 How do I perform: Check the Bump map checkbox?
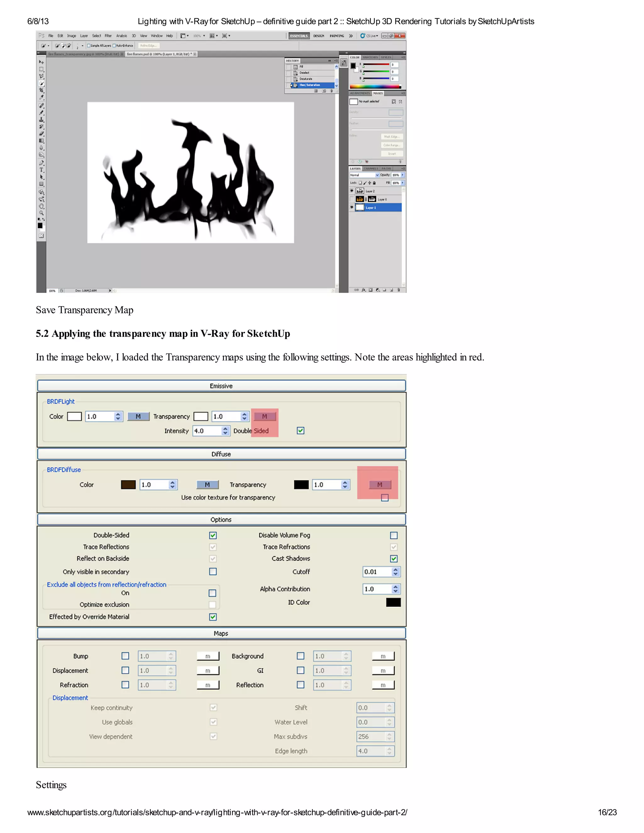click(x=125, y=656)
